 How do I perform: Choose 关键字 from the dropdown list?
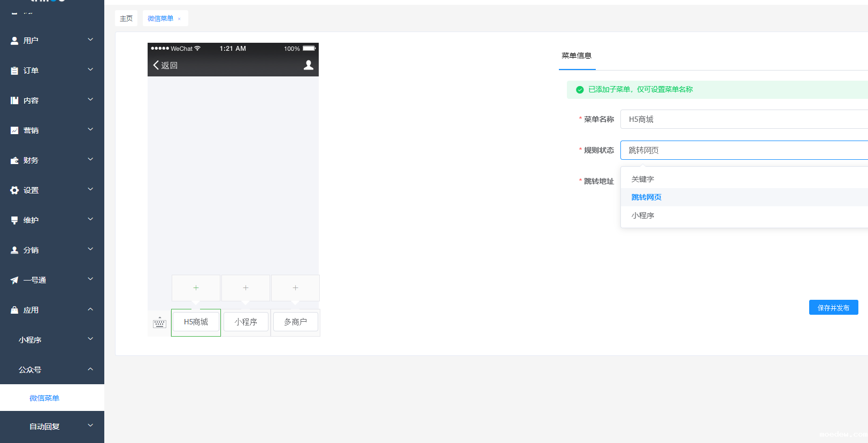pyautogui.click(x=643, y=179)
